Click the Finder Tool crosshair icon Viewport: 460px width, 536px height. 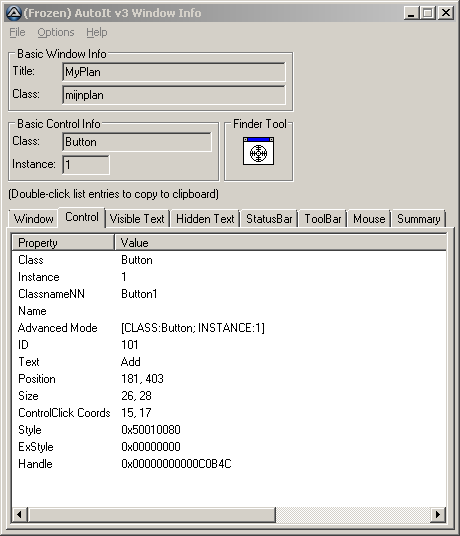click(258, 151)
